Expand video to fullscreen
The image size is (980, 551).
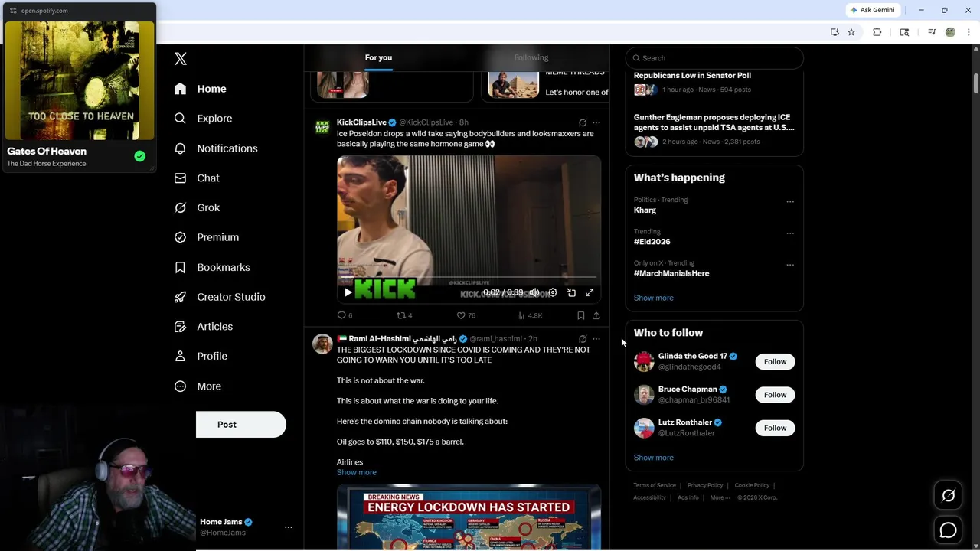click(590, 292)
